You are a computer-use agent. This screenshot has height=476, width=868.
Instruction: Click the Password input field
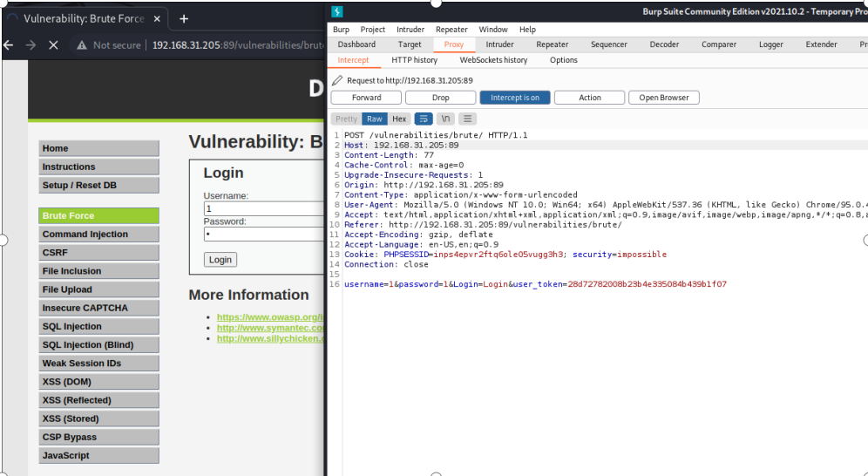[x=263, y=235]
